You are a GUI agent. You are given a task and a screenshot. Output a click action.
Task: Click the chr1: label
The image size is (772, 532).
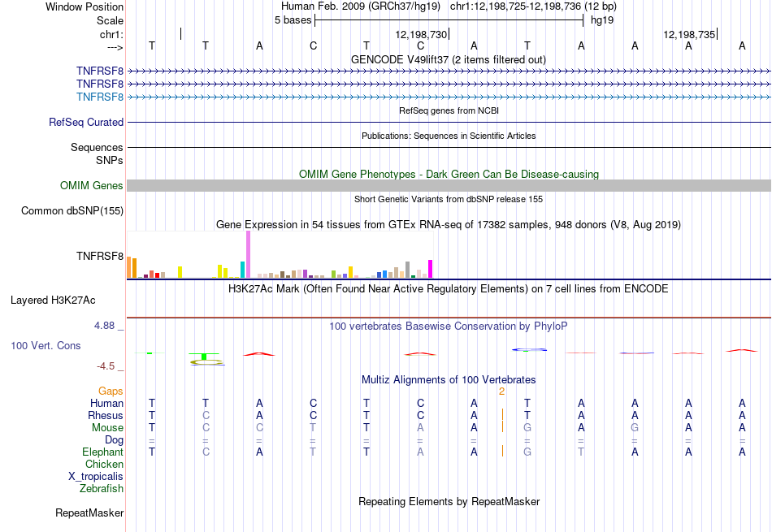112,34
